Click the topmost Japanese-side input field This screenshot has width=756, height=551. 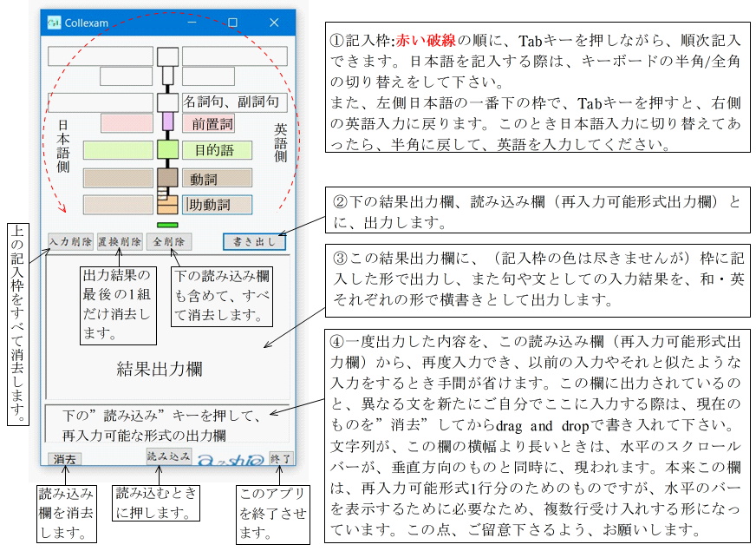tap(100, 56)
